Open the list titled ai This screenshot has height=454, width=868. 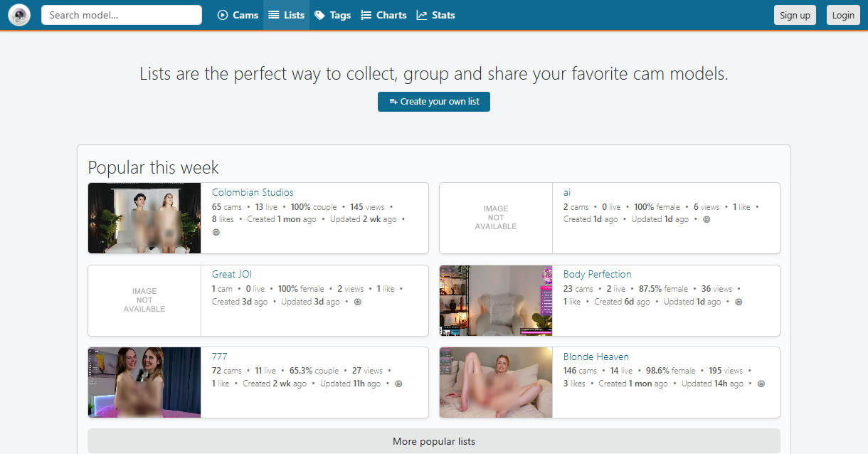pos(567,192)
